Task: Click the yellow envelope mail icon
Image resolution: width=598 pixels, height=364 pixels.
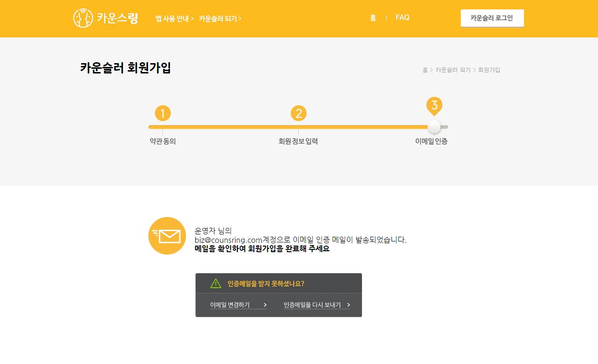Action: point(167,236)
